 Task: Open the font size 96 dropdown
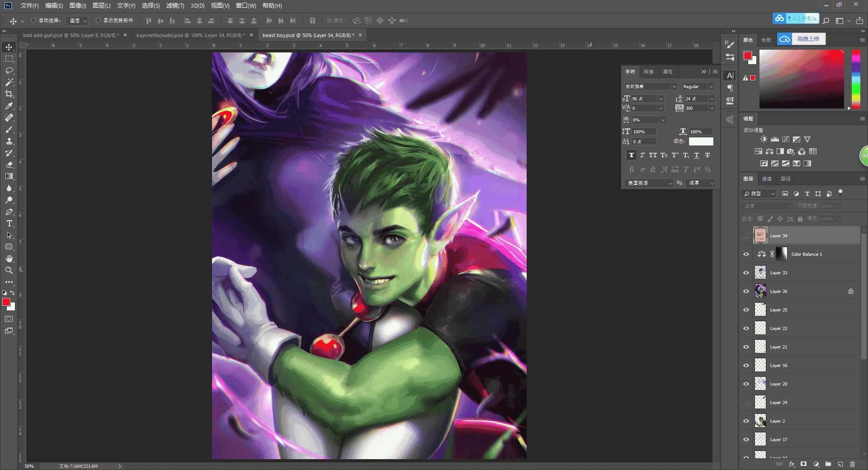(x=660, y=99)
